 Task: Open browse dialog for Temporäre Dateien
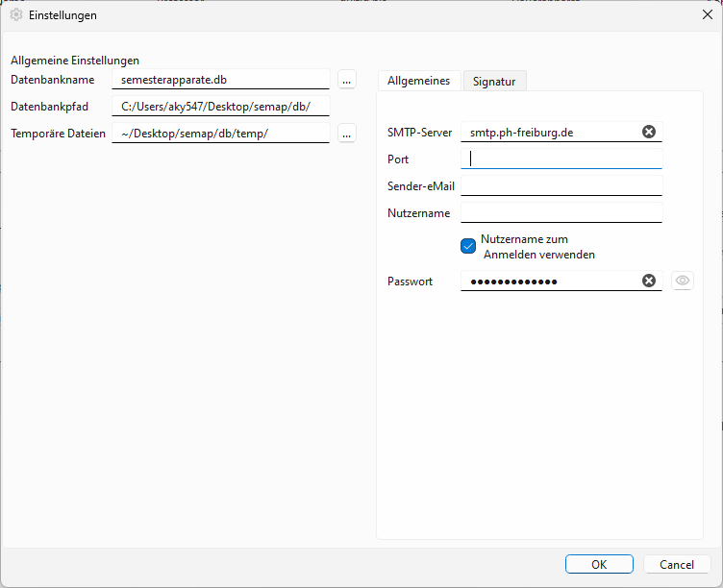[346, 134]
